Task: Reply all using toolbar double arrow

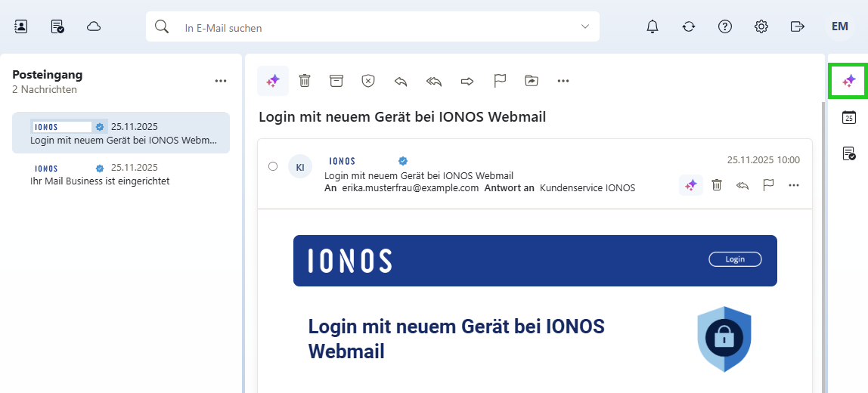Action: [x=434, y=82]
